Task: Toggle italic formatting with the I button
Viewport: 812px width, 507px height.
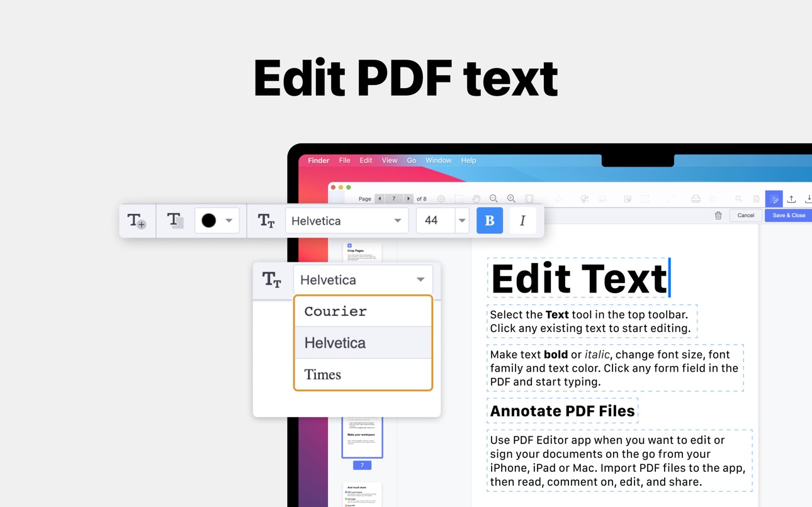Action: [522, 221]
